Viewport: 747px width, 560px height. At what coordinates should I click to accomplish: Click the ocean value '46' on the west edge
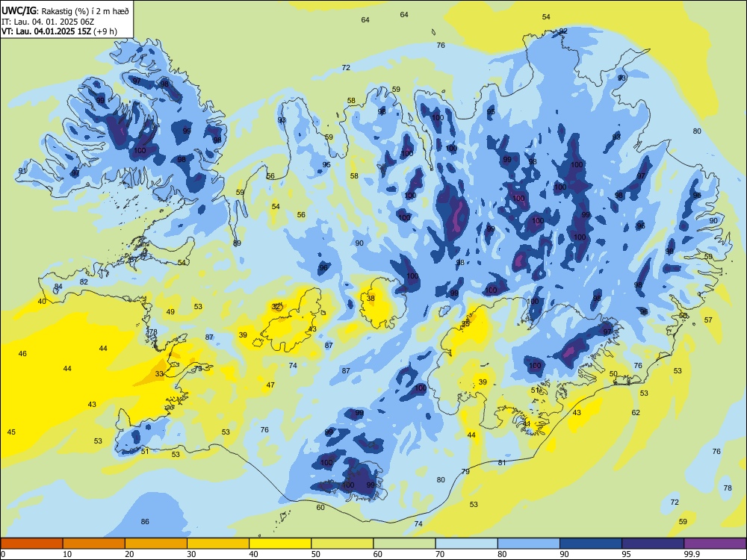[22, 354]
